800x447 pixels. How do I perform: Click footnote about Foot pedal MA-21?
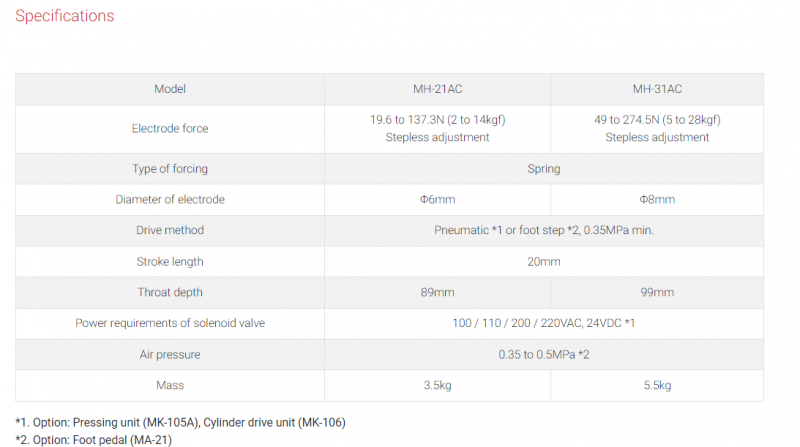point(94,440)
